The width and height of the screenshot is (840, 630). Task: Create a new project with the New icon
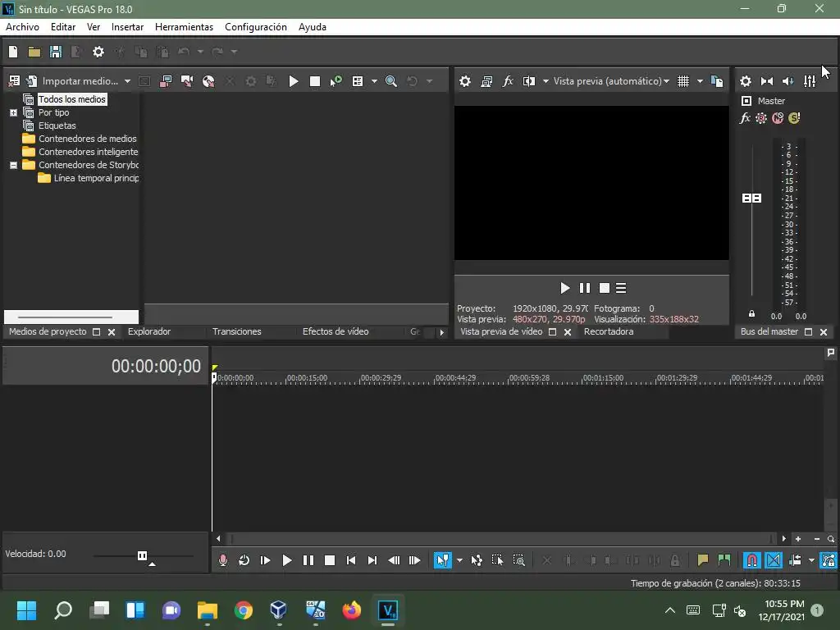(13, 52)
